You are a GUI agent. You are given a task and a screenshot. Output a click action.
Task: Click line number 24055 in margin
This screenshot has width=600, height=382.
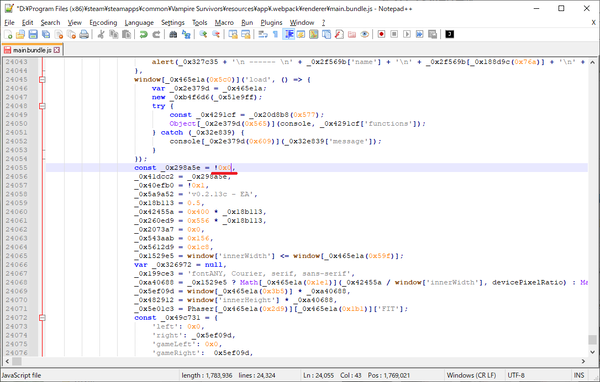point(16,168)
